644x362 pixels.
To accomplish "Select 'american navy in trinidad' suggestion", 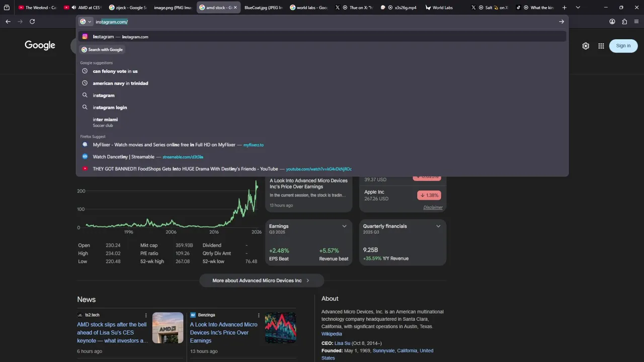I will click(x=322, y=83).
